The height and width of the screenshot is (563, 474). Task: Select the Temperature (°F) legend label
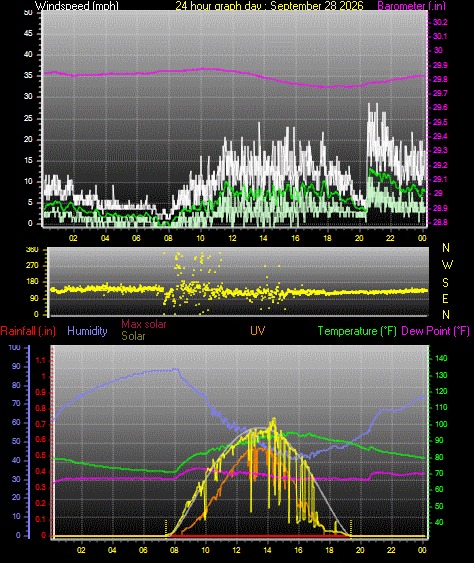357,331
